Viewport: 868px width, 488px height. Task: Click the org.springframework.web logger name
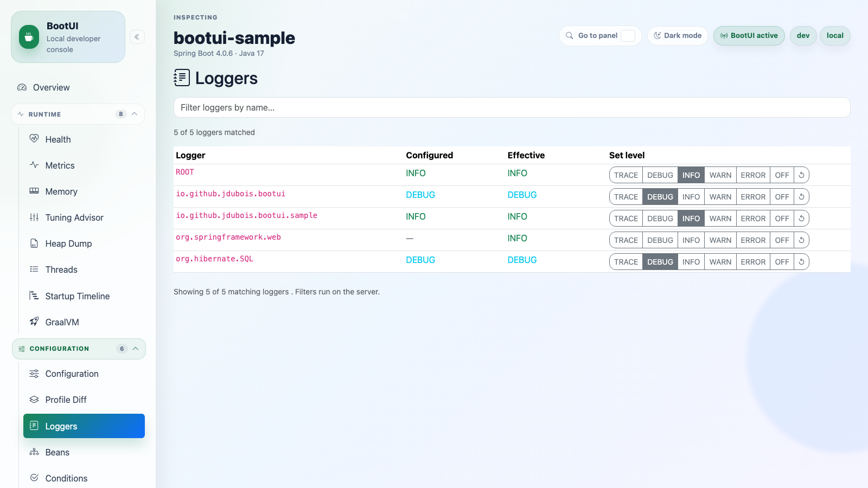click(228, 237)
